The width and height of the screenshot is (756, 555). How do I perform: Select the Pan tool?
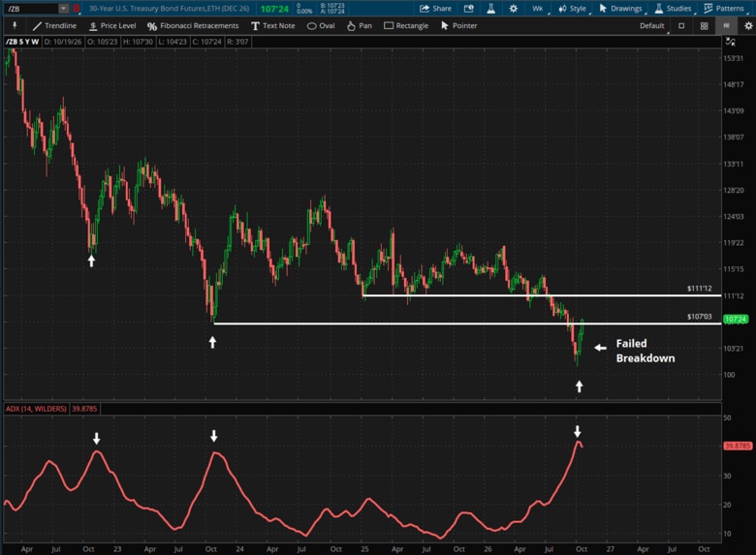tap(360, 25)
